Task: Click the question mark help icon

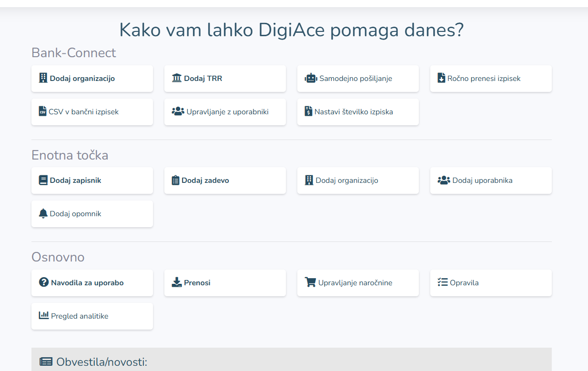Action: [x=44, y=282]
